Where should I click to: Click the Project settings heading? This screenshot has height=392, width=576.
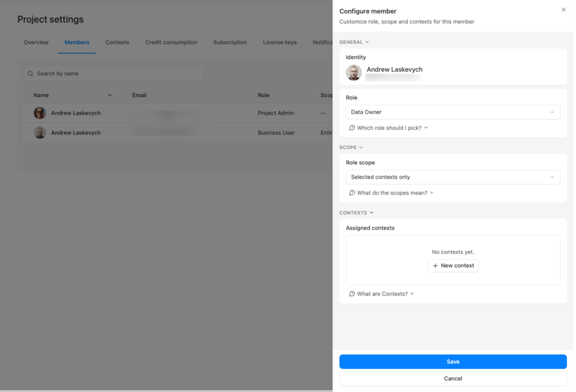(51, 19)
